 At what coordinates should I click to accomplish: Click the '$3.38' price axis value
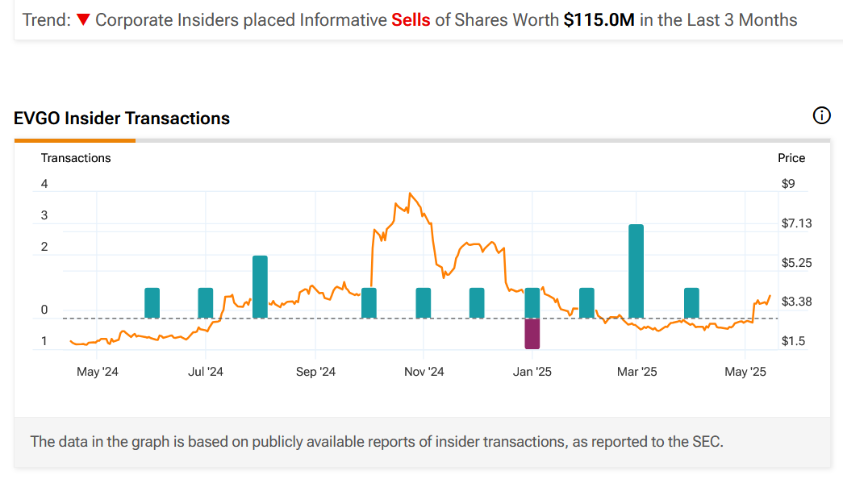point(797,302)
